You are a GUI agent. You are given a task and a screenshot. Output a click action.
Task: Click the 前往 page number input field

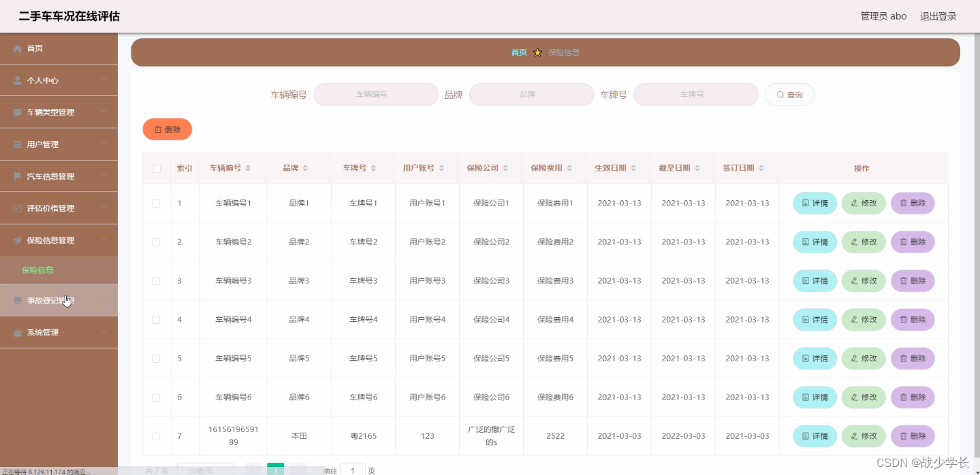pyautogui.click(x=351, y=470)
